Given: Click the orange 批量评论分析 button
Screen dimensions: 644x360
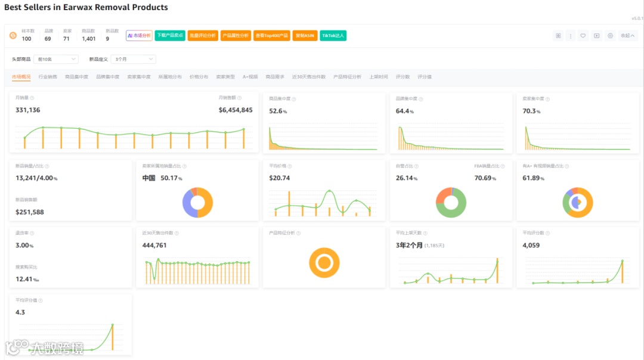Looking at the screenshot, I should click(203, 36).
